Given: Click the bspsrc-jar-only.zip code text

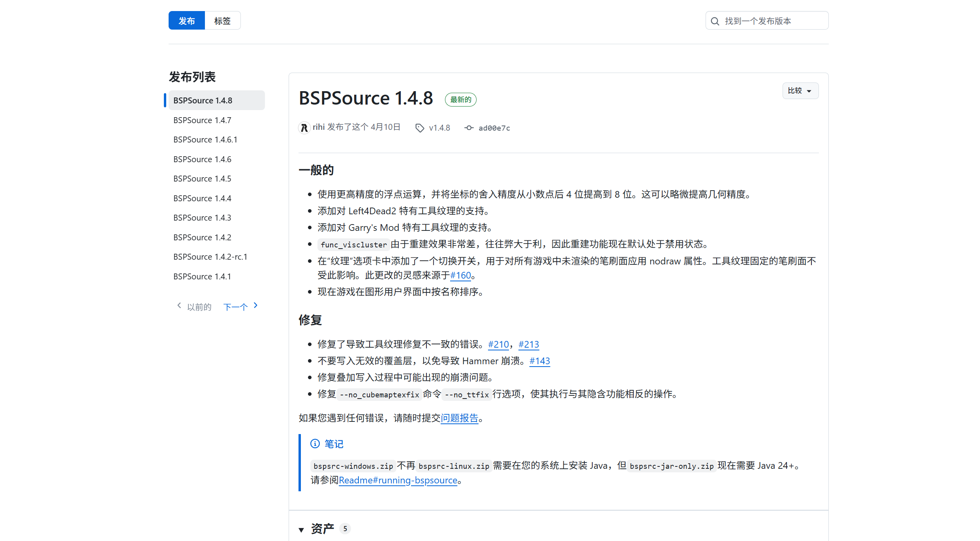Looking at the screenshot, I should (x=672, y=466).
